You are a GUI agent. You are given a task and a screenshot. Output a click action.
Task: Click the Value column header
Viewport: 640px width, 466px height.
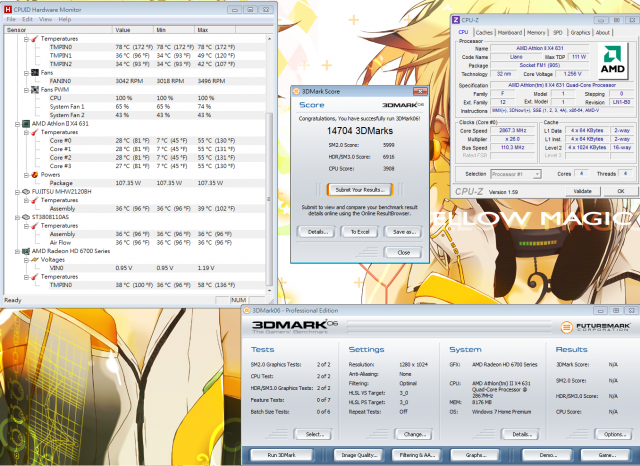[x=133, y=30]
